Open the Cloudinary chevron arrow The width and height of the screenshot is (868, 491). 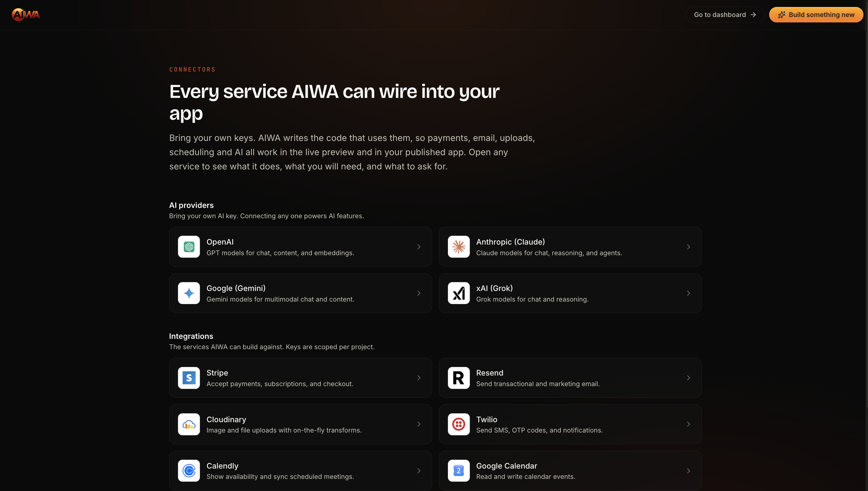(419, 424)
